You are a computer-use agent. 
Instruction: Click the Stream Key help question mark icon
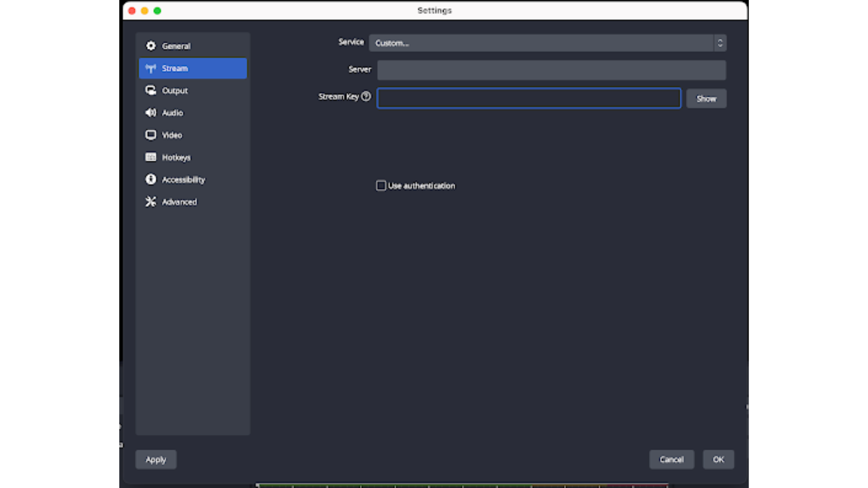(x=366, y=96)
